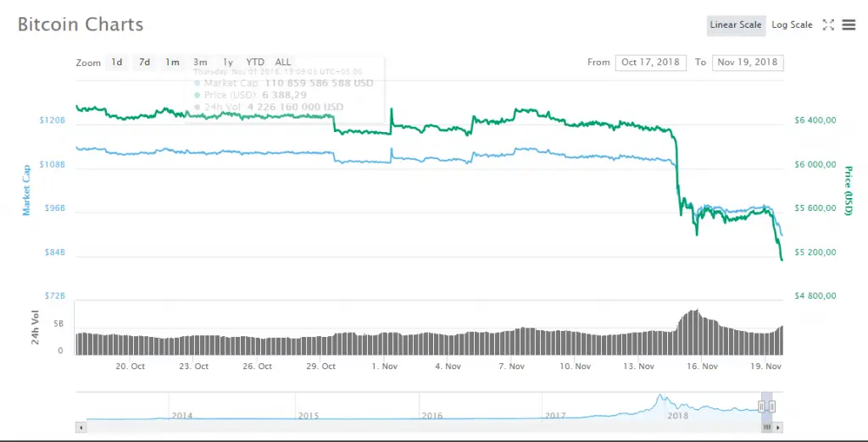Image resolution: width=868 pixels, height=442 pixels.
Task: Click the 24h Vol axis title
Action: [x=36, y=328]
